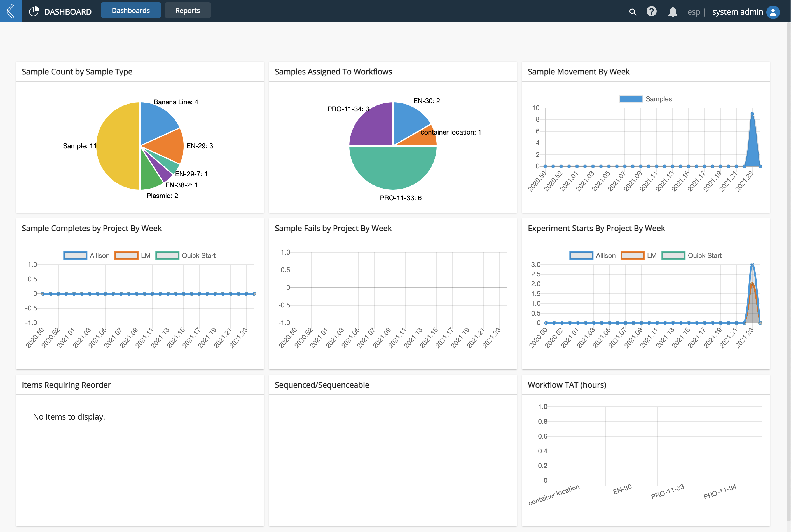This screenshot has height=532, width=791.
Task: Toggle LM legend swatch in Sample Completes chart
Action: point(126,255)
